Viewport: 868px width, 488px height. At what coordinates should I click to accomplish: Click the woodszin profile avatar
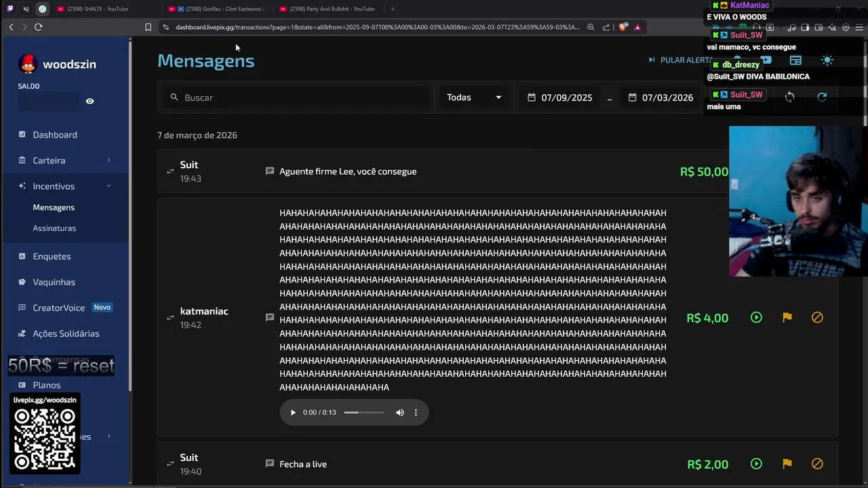click(28, 64)
